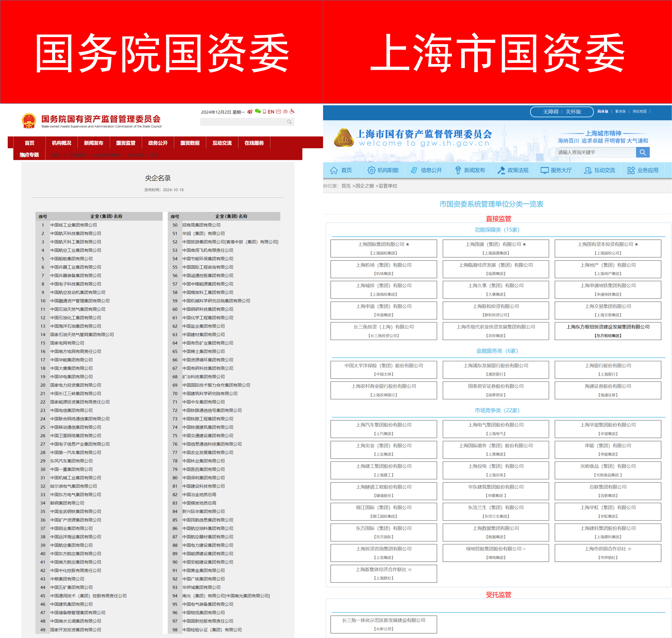Open the 上海东方枢纽投资建设发展集团 card
Screen dimensions: 672x638
coord(608,331)
